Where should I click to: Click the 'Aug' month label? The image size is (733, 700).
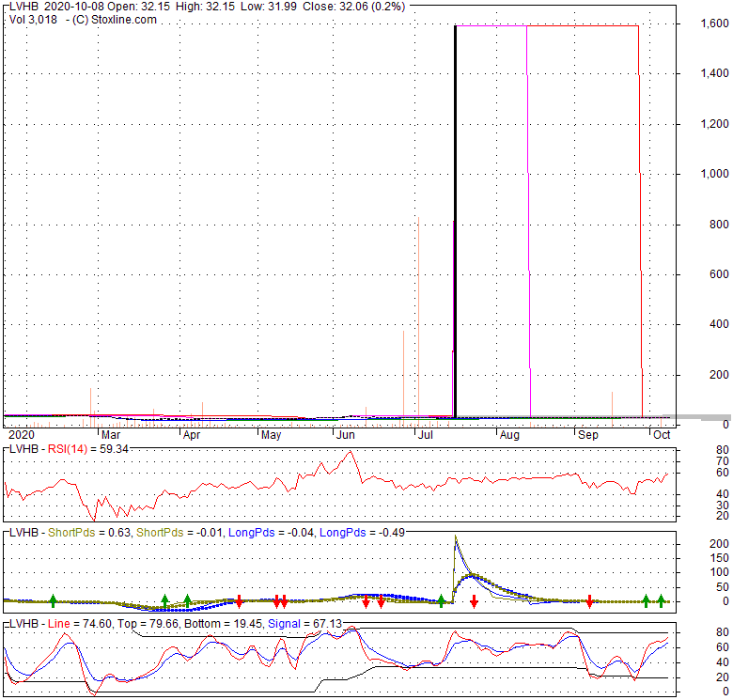509,435
